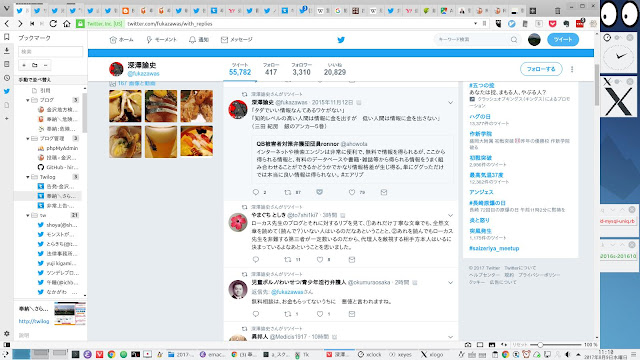This screenshot has height=360, width=640.
Task: Open the beer glass photo thumbnail
Action: point(161,142)
